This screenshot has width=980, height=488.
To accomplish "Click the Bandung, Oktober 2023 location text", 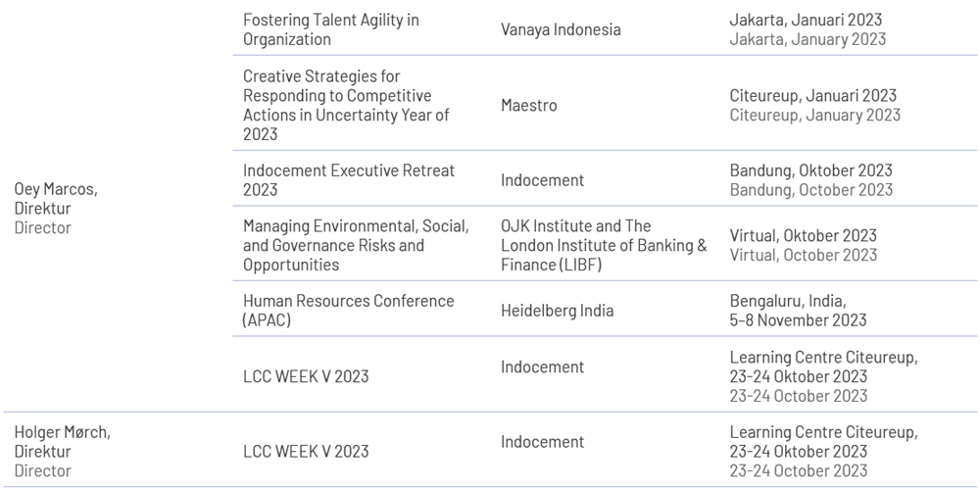I will (x=811, y=171).
